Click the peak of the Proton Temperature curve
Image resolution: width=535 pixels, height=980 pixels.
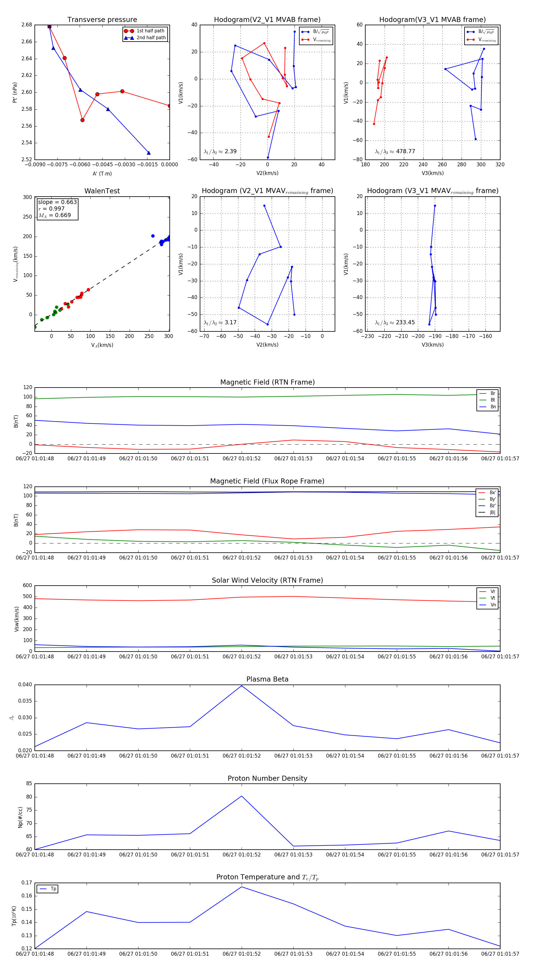click(x=241, y=887)
